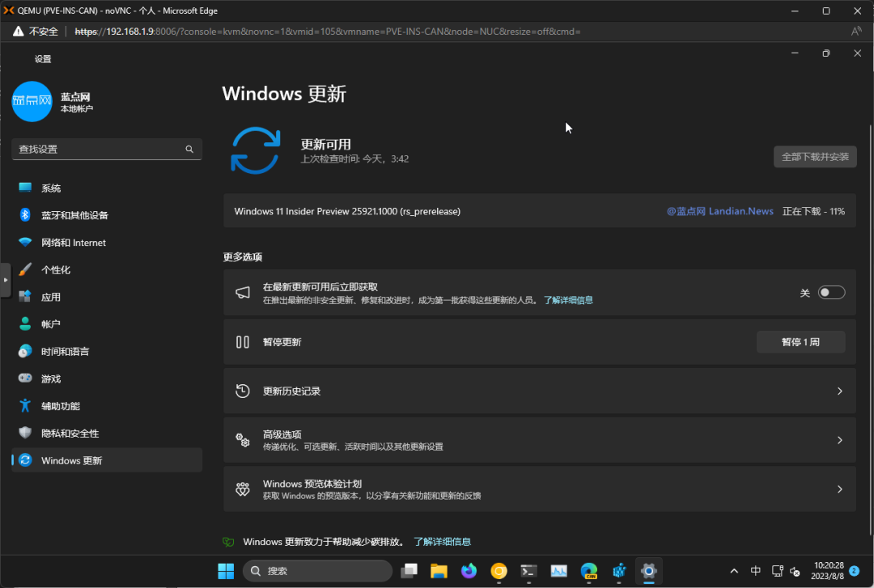The height and width of the screenshot is (588, 874).
Task: Select the 系统 menu item
Action: tap(107, 188)
